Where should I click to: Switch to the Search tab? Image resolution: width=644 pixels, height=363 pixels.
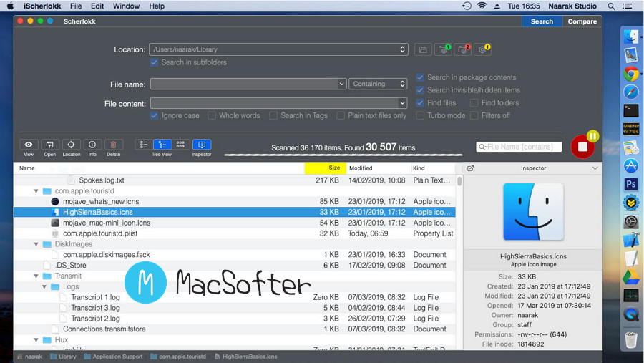click(542, 21)
